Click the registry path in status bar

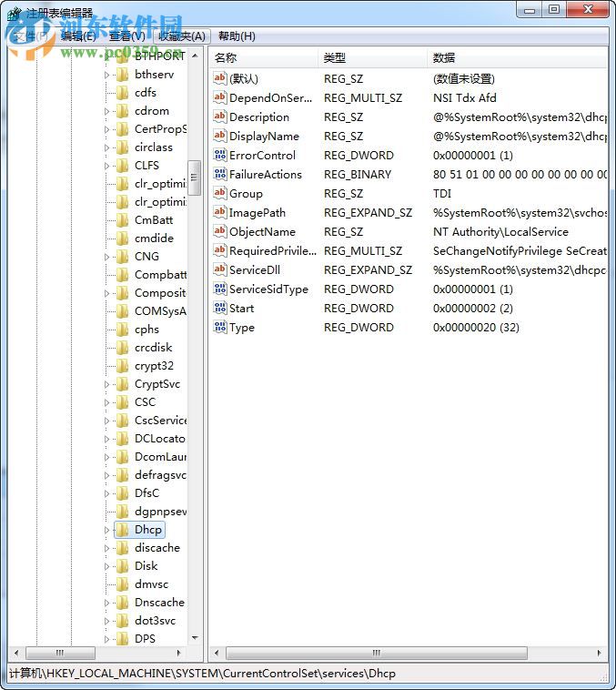[x=202, y=674]
